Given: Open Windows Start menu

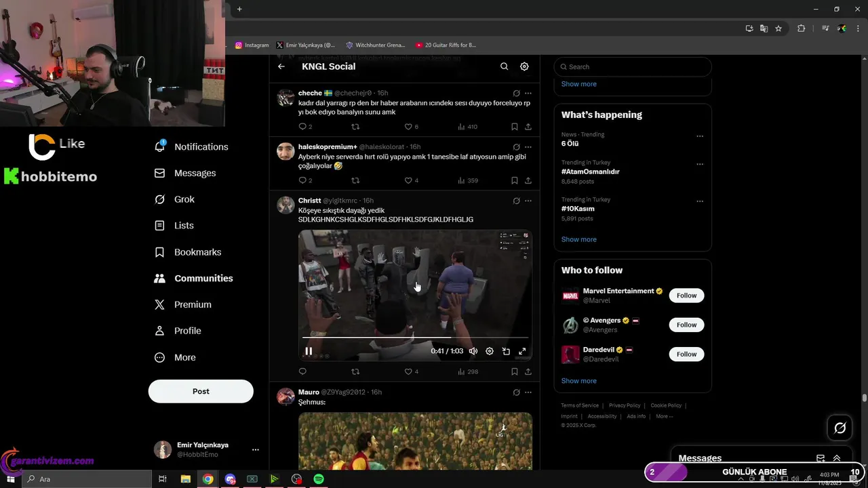Looking at the screenshot, I should [11, 479].
